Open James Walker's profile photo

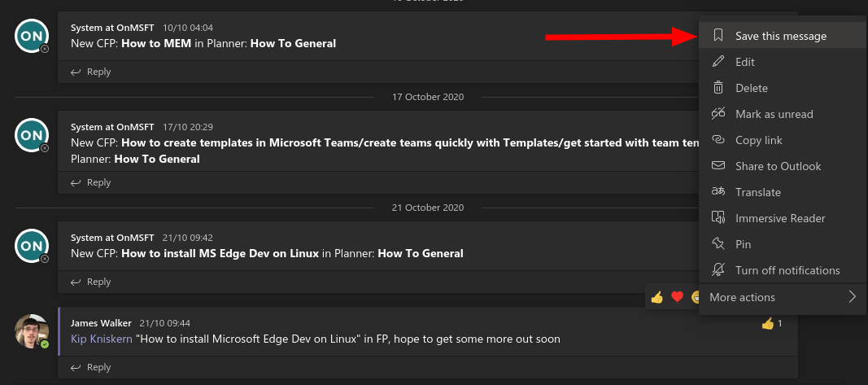click(32, 331)
